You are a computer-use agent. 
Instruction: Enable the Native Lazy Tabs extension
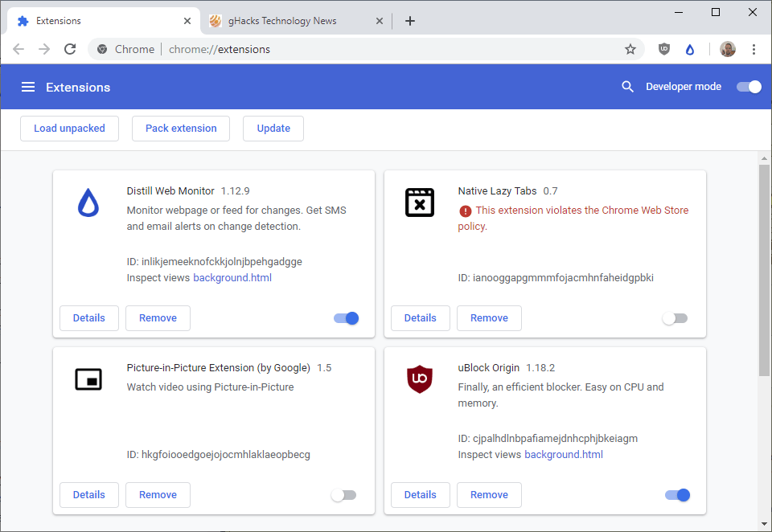(675, 318)
